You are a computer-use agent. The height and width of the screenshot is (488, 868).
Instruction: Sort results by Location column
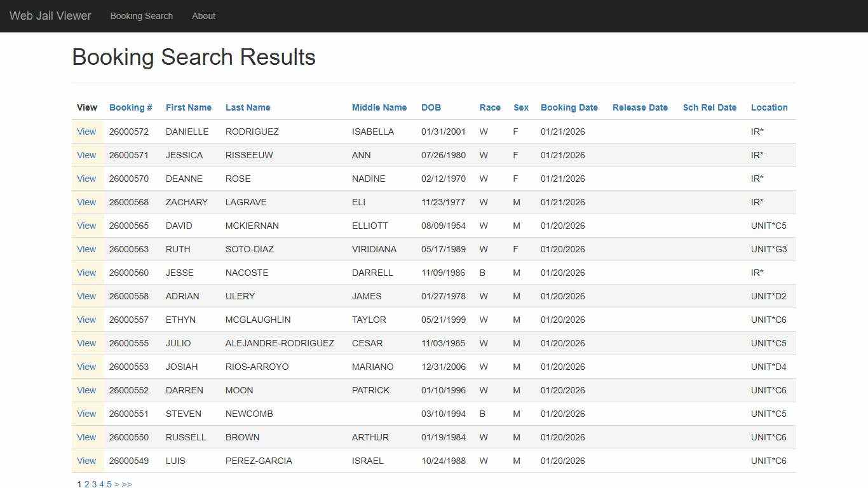(x=769, y=107)
